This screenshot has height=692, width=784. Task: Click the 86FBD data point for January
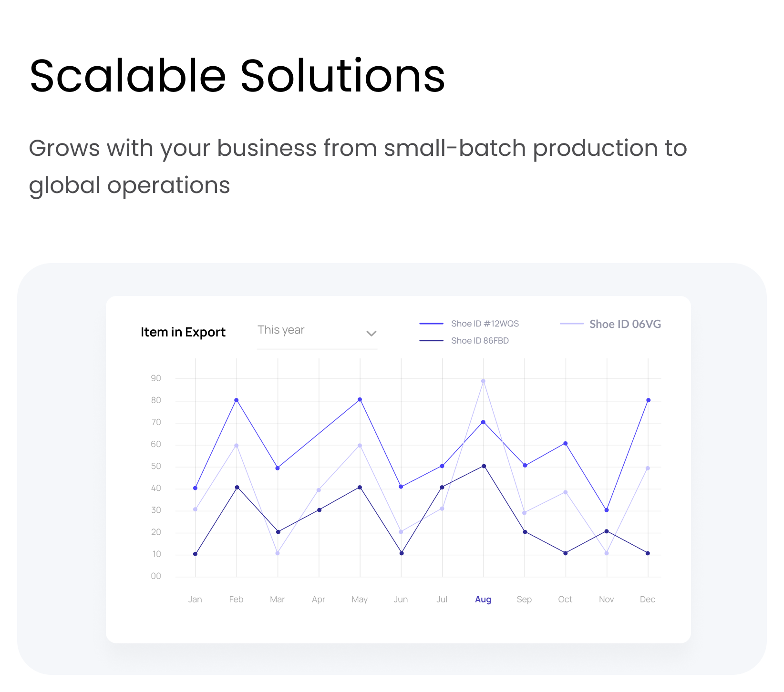click(196, 554)
